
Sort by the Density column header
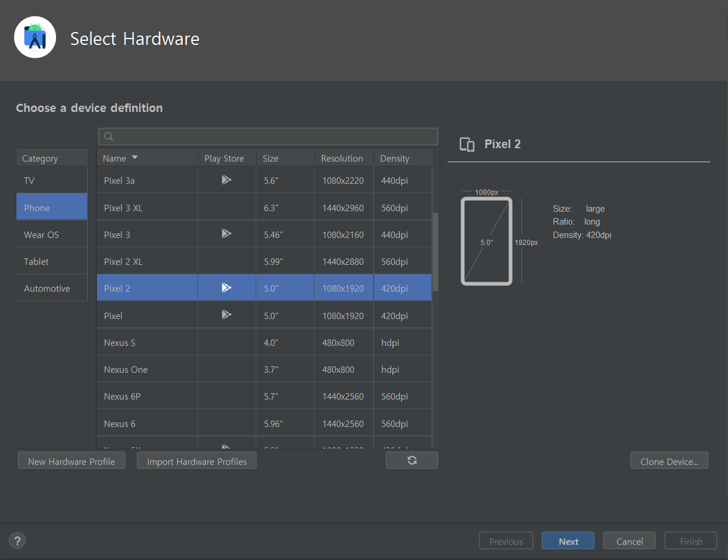coord(403,158)
